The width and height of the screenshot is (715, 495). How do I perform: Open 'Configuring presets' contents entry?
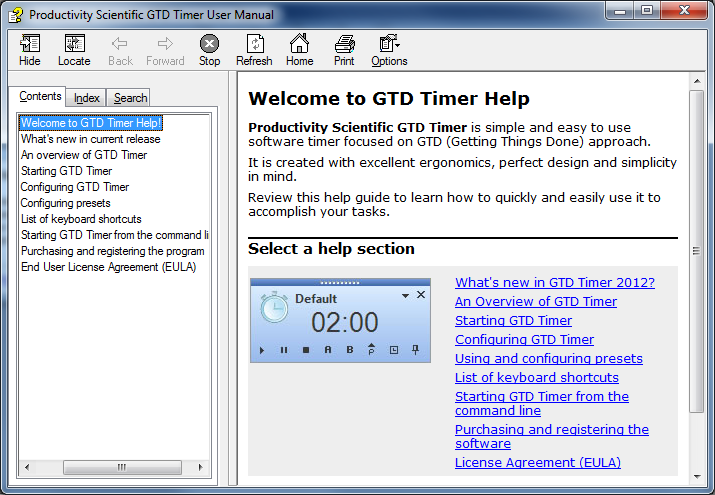(x=66, y=203)
